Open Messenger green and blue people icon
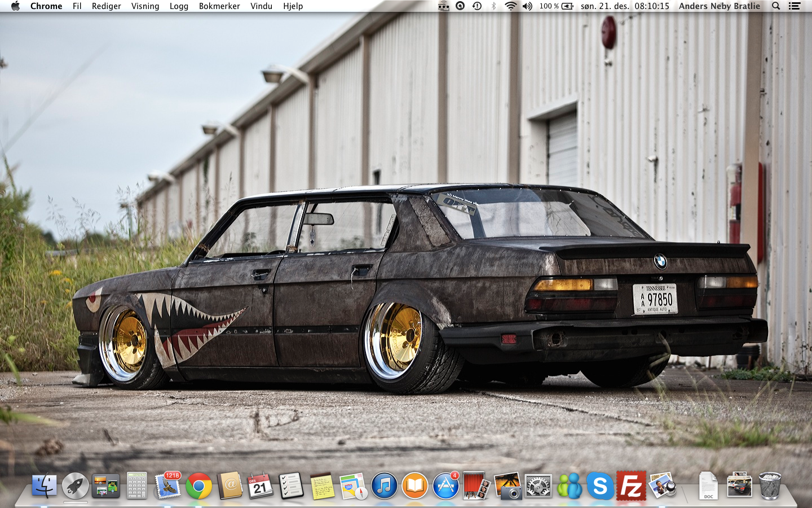The height and width of the screenshot is (508, 812). point(569,485)
